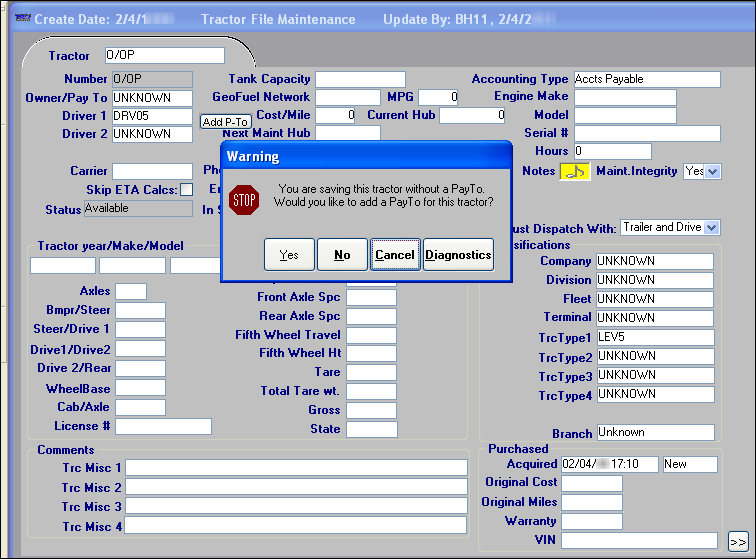This screenshot has height=559, width=756.
Task: Click into the License # field
Action: 163,426
